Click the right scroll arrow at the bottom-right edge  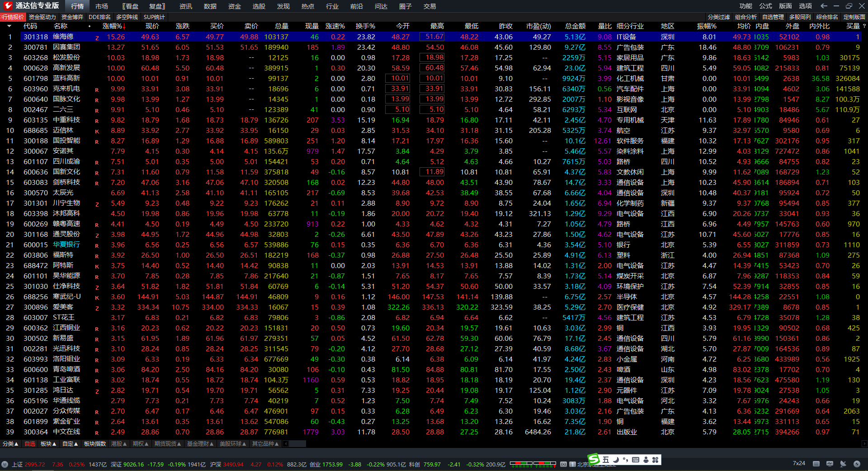coord(865,444)
